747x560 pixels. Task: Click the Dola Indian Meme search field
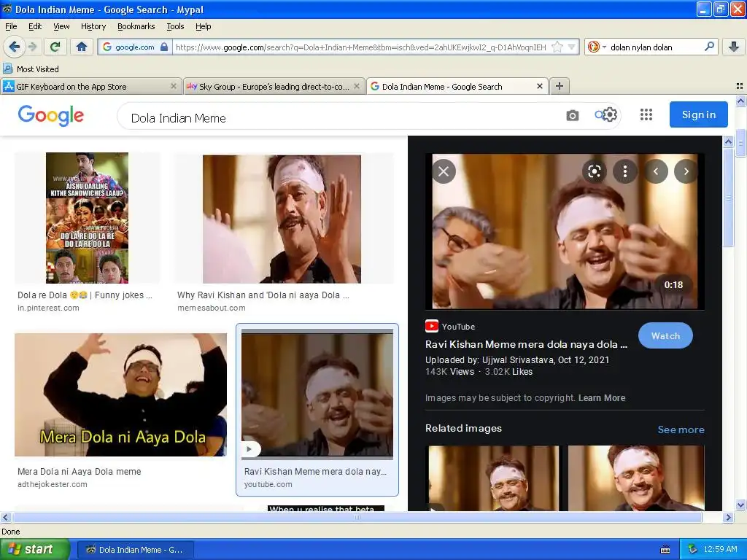pos(343,117)
